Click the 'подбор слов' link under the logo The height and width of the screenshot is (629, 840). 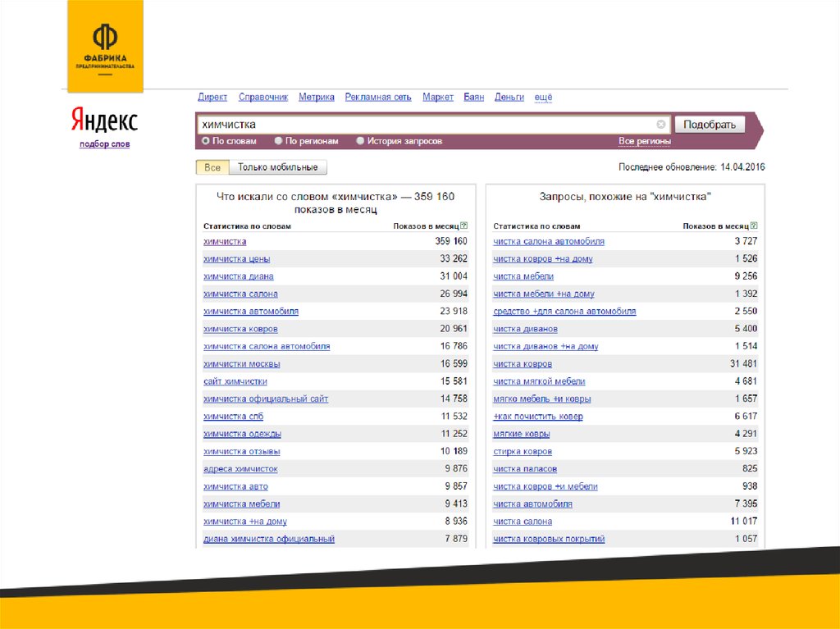[x=104, y=144]
